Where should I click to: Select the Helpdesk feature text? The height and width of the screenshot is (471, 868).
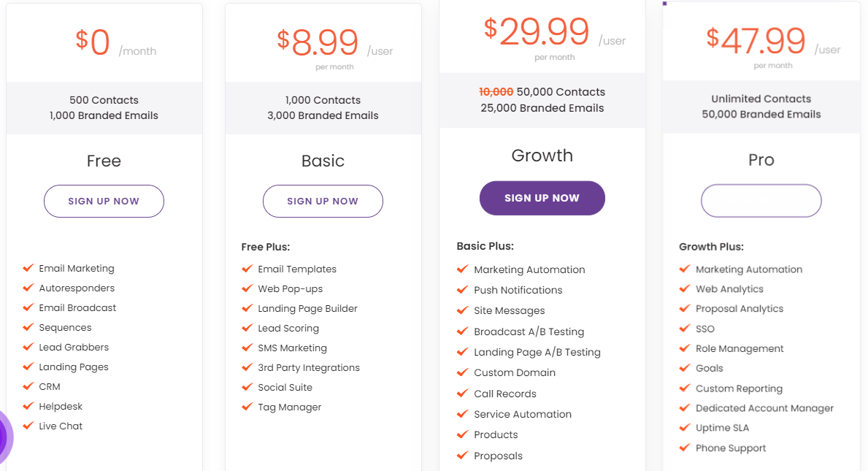pyautogui.click(x=61, y=406)
